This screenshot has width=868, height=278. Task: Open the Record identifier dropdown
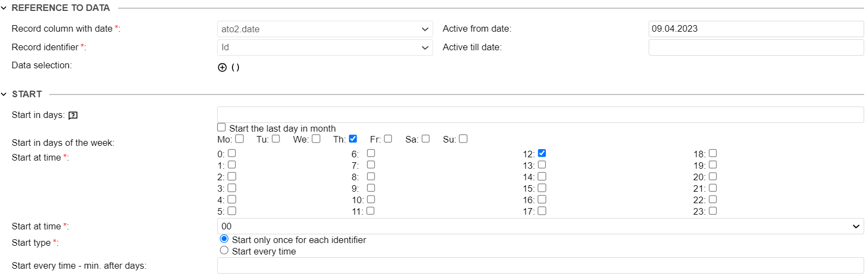click(325, 48)
